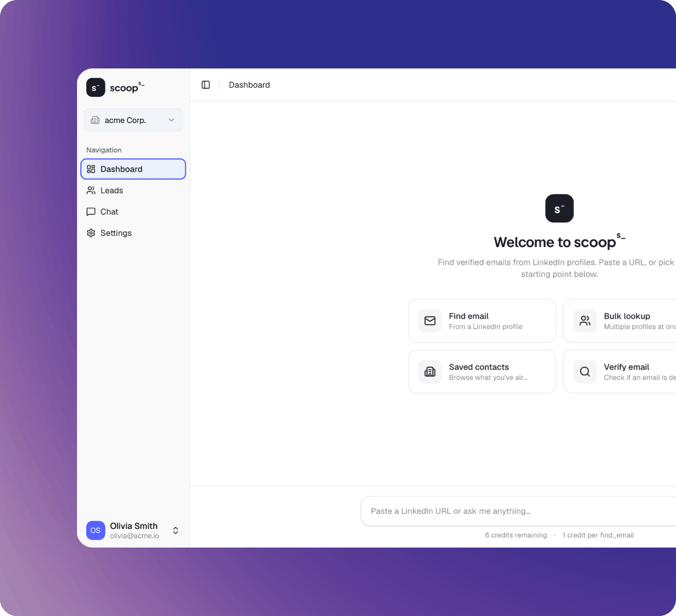Image resolution: width=676 pixels, height=616 pixels.
Task: Toggle the sidebar panel icon
Action: tap(206, 85)
